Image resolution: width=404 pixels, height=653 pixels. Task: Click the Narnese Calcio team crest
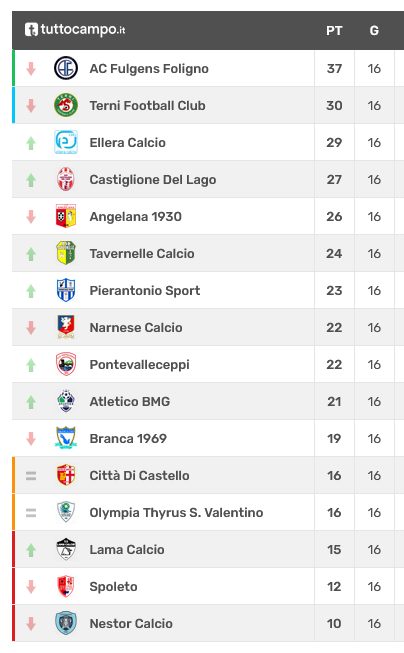[x=66, y=327]
